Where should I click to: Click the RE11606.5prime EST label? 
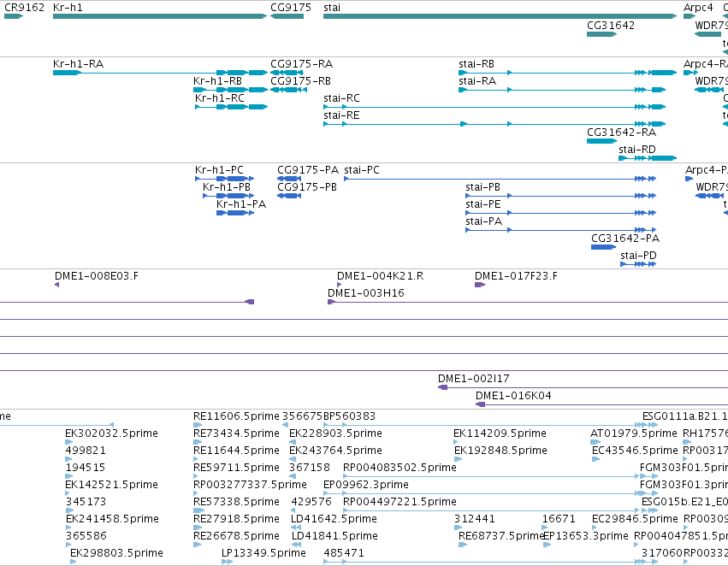point(236,416)
